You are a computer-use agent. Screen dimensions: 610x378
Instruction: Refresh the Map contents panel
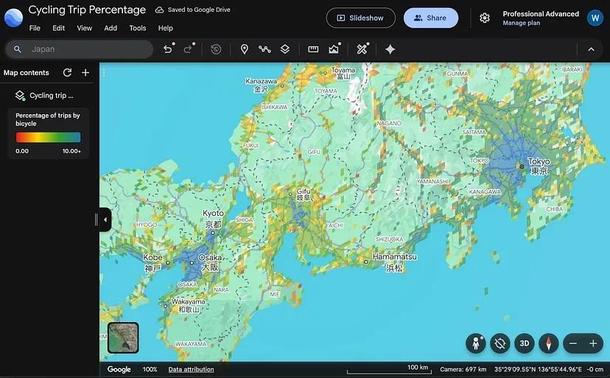(67, 73)
